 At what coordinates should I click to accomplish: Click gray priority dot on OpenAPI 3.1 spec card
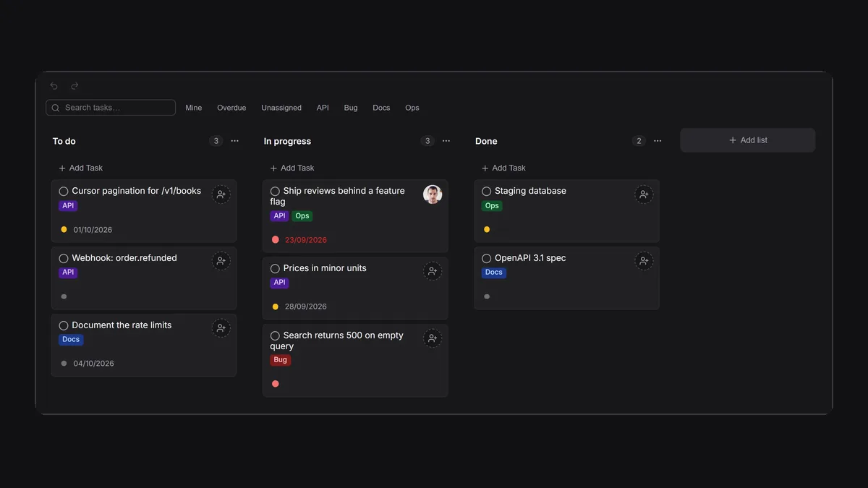tap(486, 296)
